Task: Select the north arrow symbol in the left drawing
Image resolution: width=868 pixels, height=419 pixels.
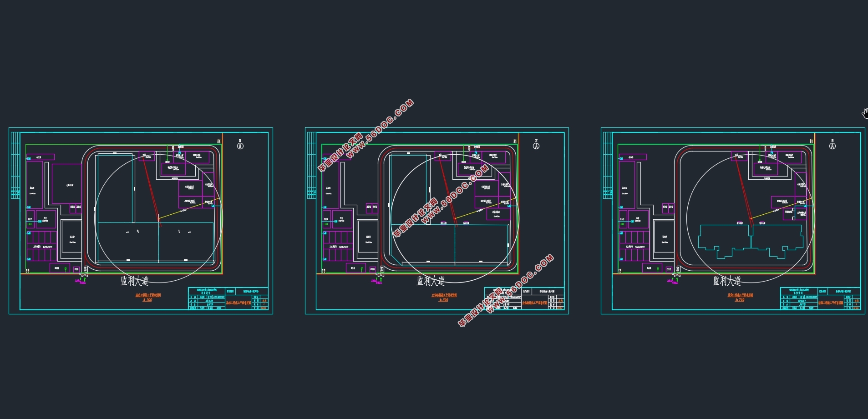Action: 240,145
